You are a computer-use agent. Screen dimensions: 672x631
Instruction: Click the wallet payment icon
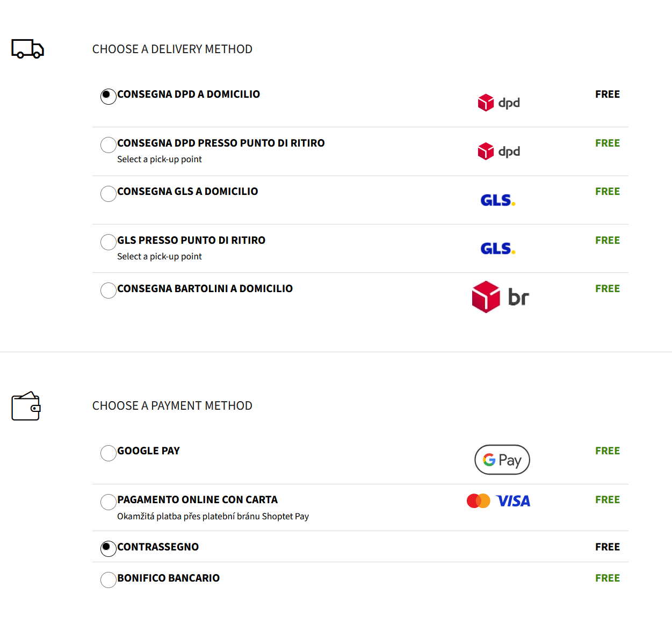[26, 406]
